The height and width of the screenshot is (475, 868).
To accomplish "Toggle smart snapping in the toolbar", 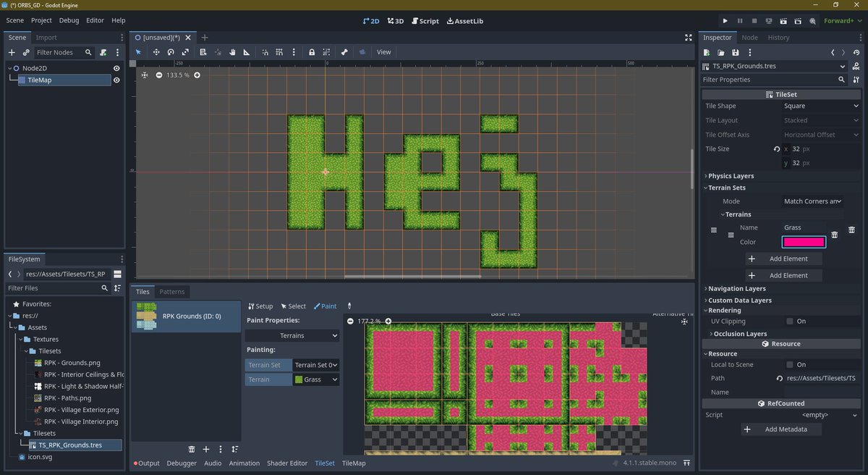I will click(266, 52).
